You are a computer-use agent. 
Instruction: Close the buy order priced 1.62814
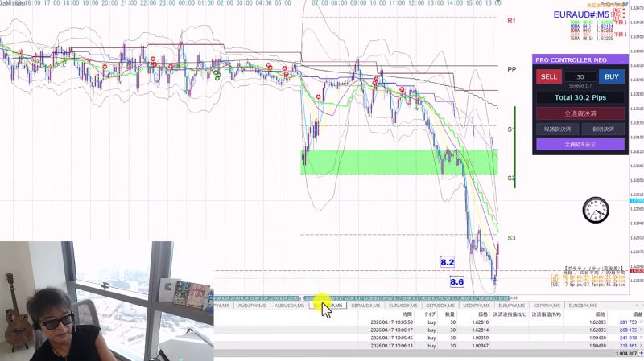(x=641, y=330)
